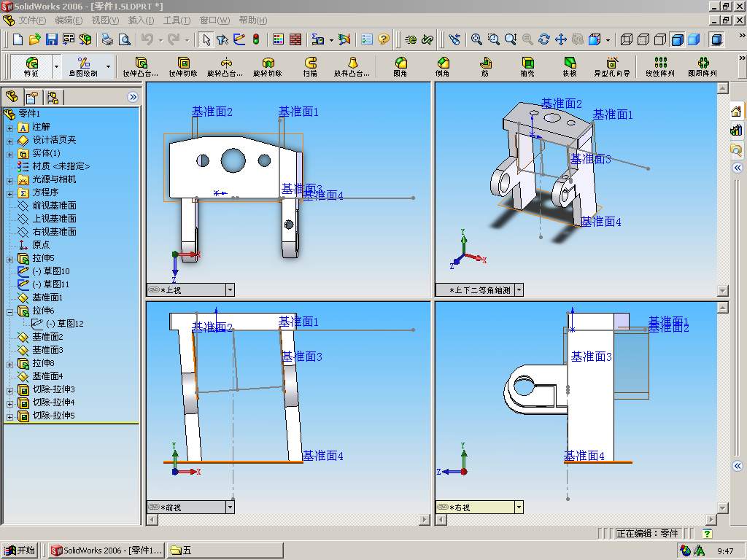The width and height of the screenshot is (747, 560).
Task: Open the 视图 View menu
Action: tap(105, 20)
